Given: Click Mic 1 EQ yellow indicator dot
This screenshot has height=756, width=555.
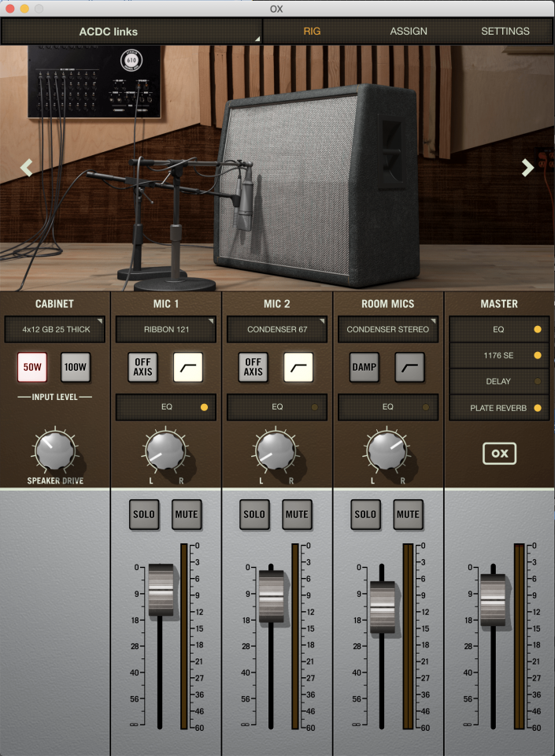Looking at the screenshot, I should point(204,407).
